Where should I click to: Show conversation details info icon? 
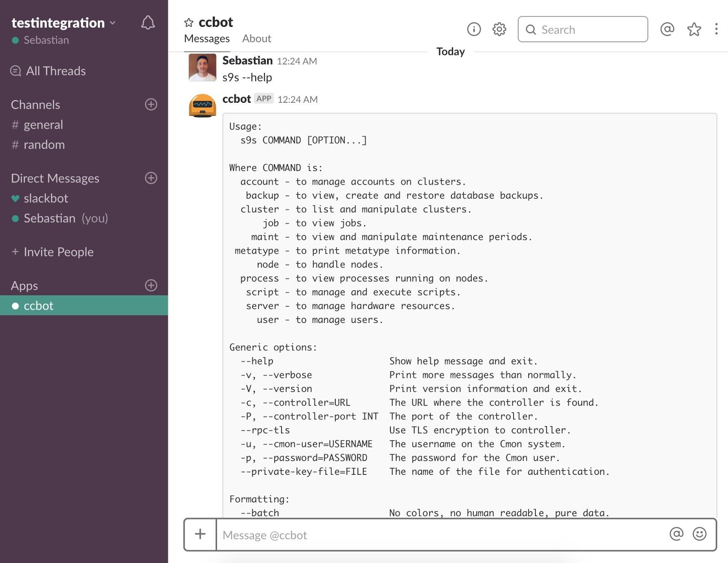[x=474, y=29]
